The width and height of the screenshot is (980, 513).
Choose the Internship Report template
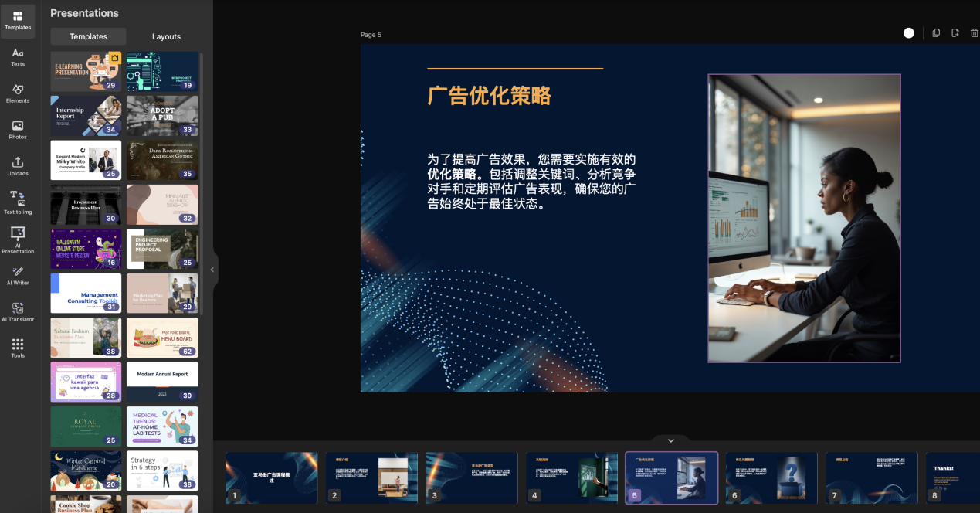click(x=86, y=115)
